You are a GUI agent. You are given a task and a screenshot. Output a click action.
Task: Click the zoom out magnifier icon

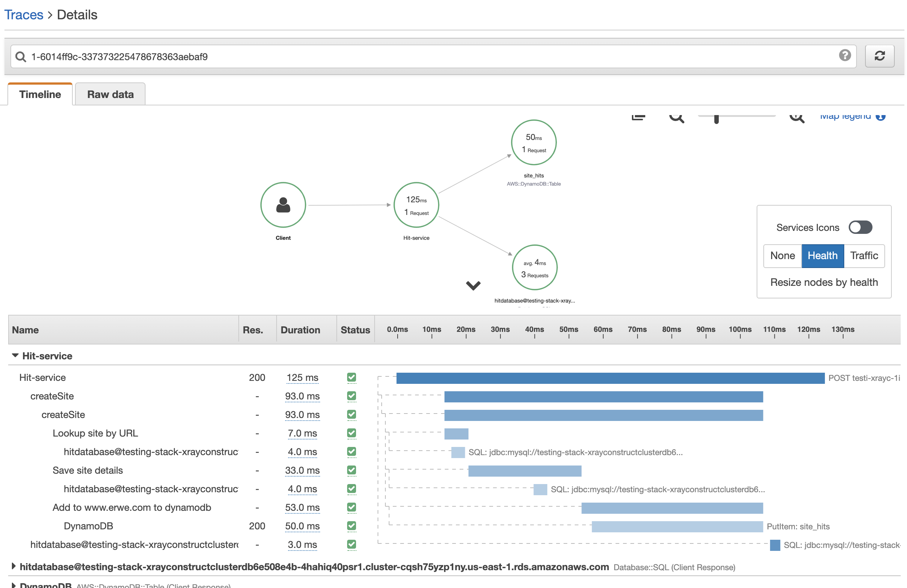coord(676,117)
